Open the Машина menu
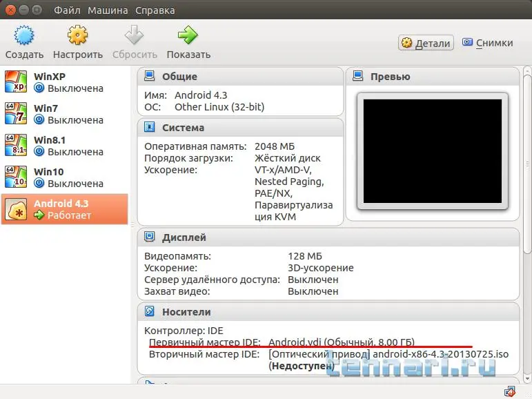The width and height of the screenshot is (532, 399). click(x=108, y=10)
